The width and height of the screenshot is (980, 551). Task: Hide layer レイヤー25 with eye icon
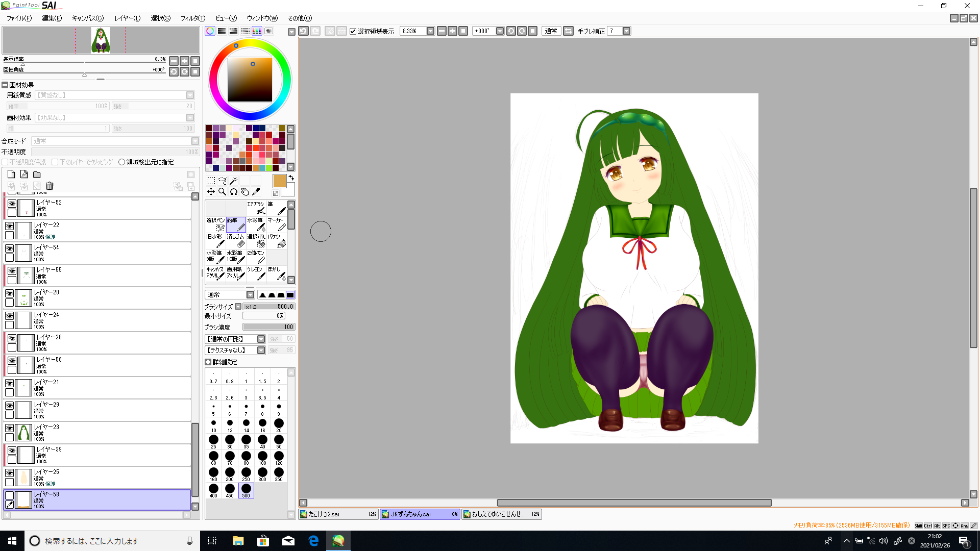coord(9,473)
